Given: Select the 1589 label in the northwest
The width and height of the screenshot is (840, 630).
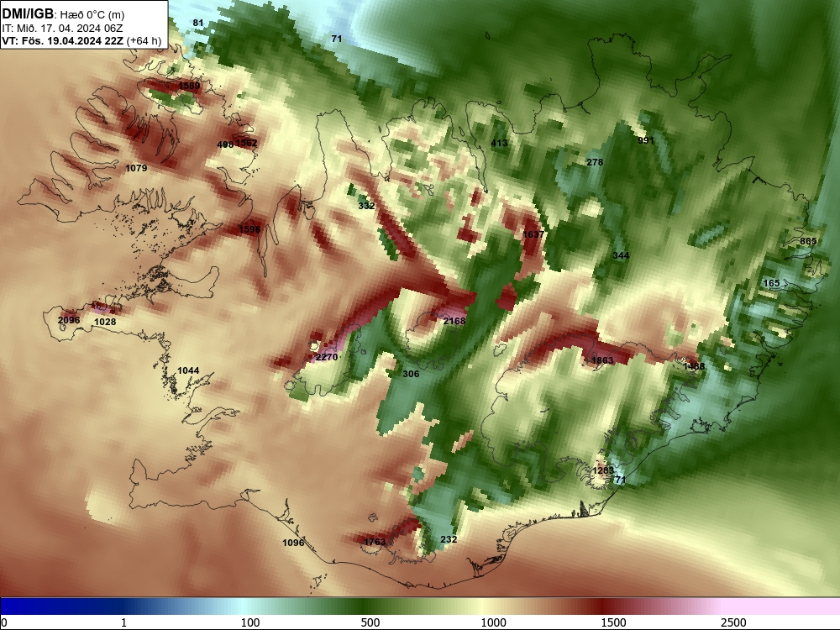Looking at the screenshot, I should click(x=189, y=86).
